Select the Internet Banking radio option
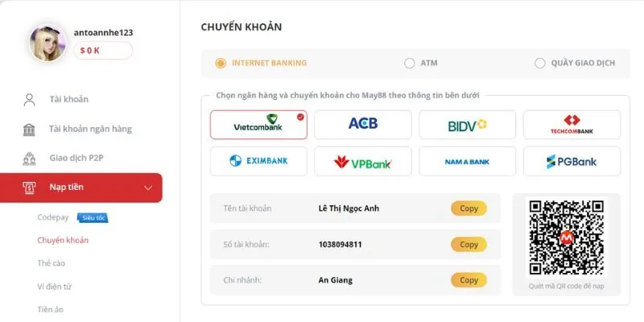Screen dimensions: 644x322 [x=221, y=63]
